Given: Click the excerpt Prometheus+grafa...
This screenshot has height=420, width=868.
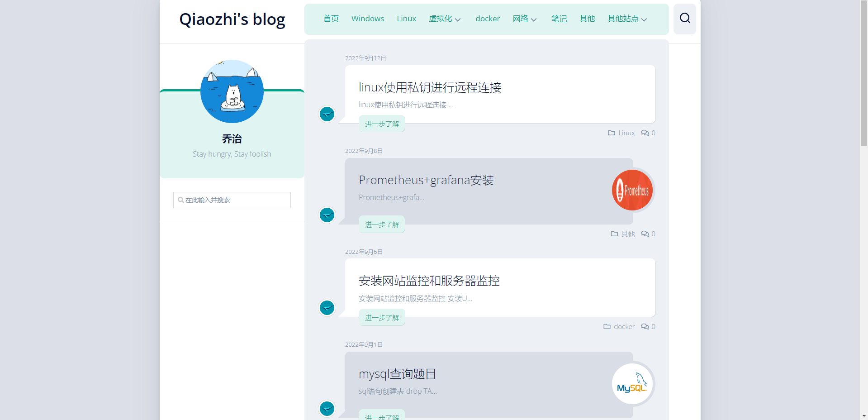Looking at the screenshot, I should [x=391, y=198].
